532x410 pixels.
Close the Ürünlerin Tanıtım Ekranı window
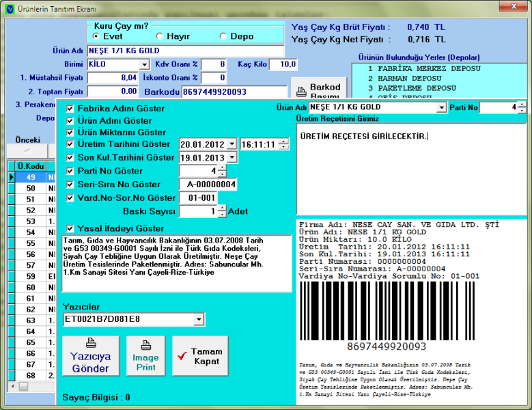[514, 5]
